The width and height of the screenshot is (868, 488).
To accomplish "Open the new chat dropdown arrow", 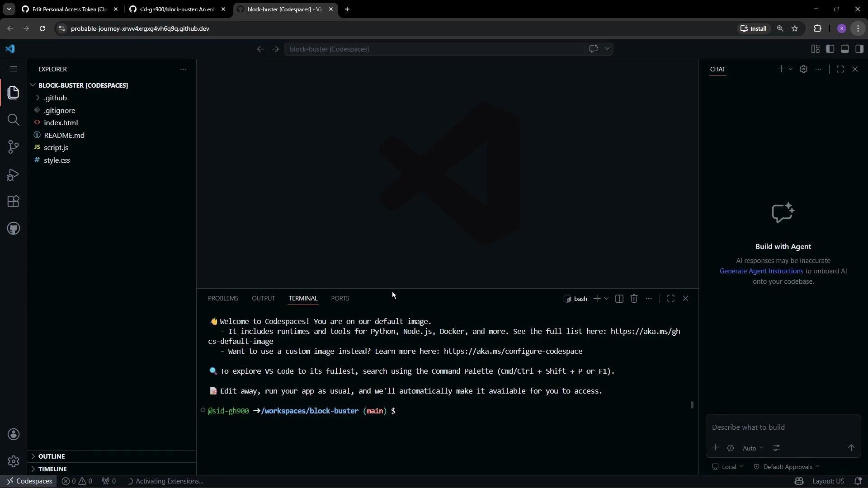I will coord(791,69).
